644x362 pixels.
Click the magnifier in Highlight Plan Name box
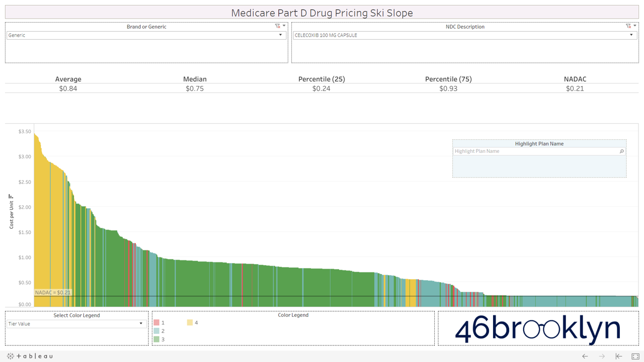(x=622, y=151)
